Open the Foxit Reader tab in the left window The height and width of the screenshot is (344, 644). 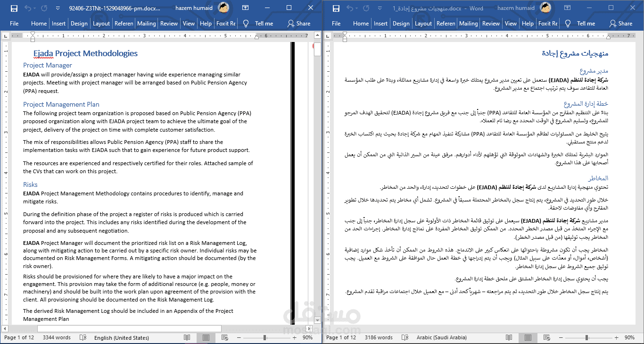point(226,23)
